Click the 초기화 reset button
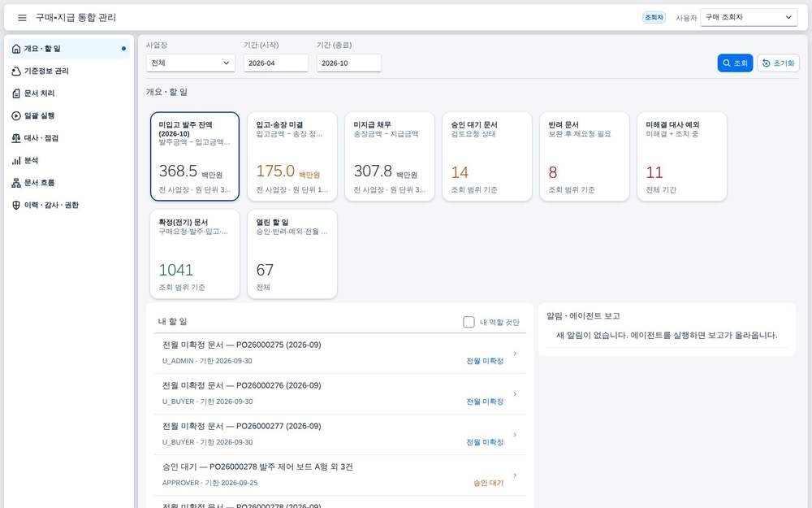 [779, 63]
